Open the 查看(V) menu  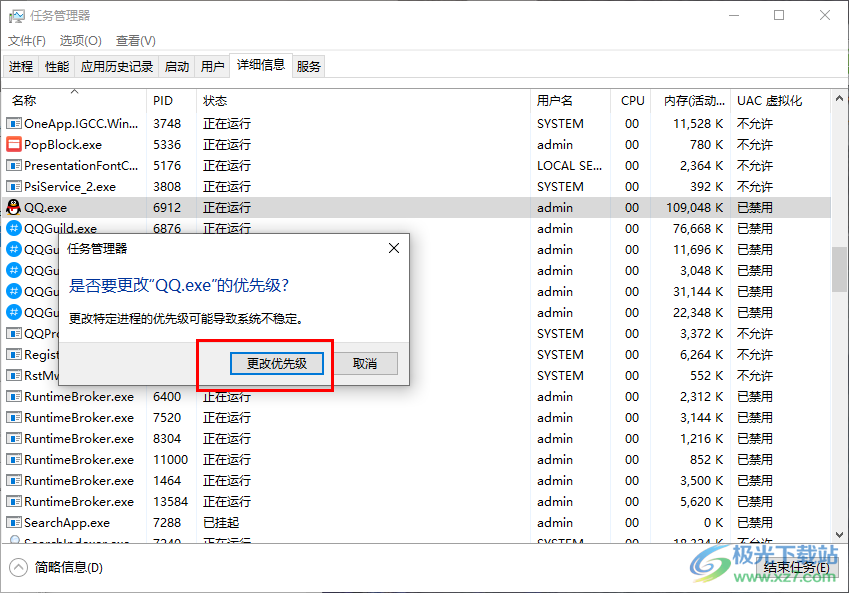point(135,41)
